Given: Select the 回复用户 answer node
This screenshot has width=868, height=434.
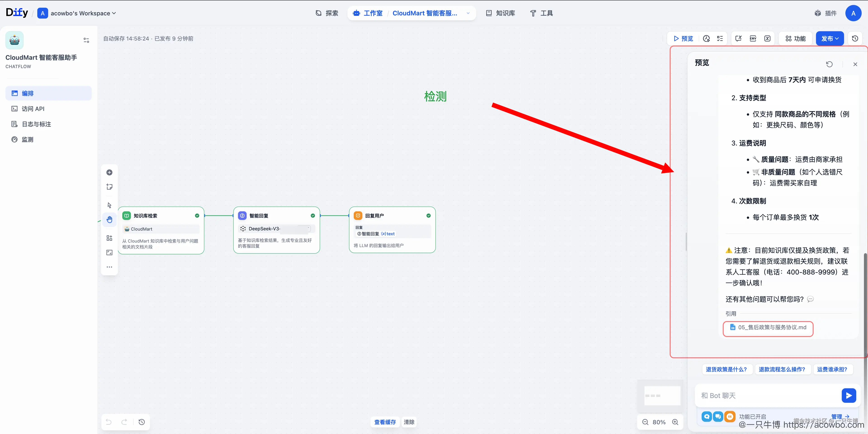Looking at the screenshot, I should pyautogui.click(x=392, y=230).
